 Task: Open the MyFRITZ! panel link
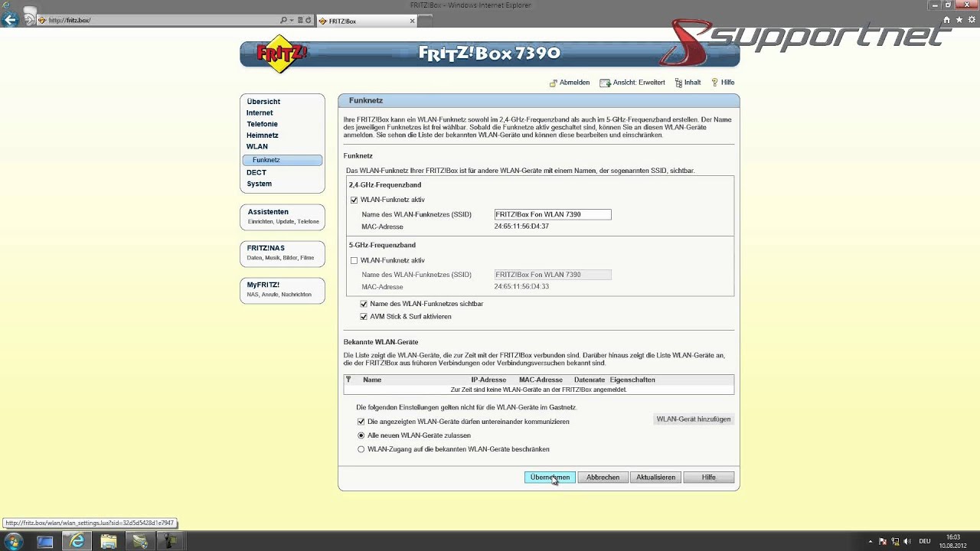tap(263, 285)
